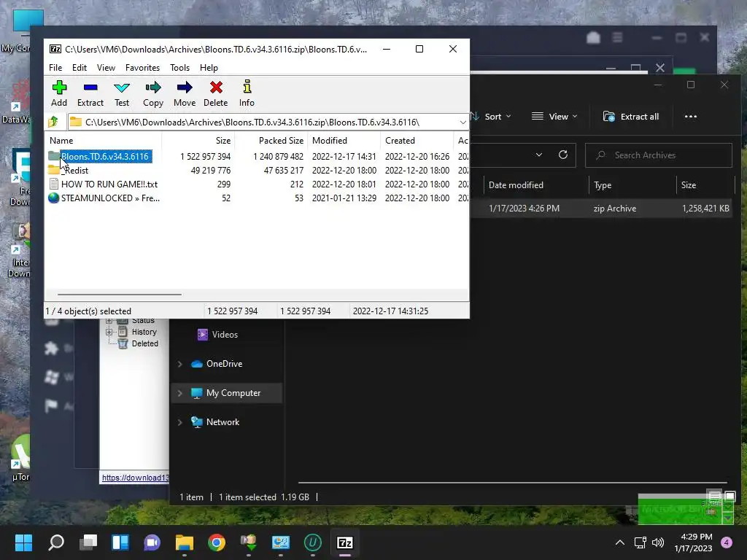Image resolution: width=747 pixels, height=560 pixels.
Task: Sort by Date modified in Explorer
Action: (516, 185)
